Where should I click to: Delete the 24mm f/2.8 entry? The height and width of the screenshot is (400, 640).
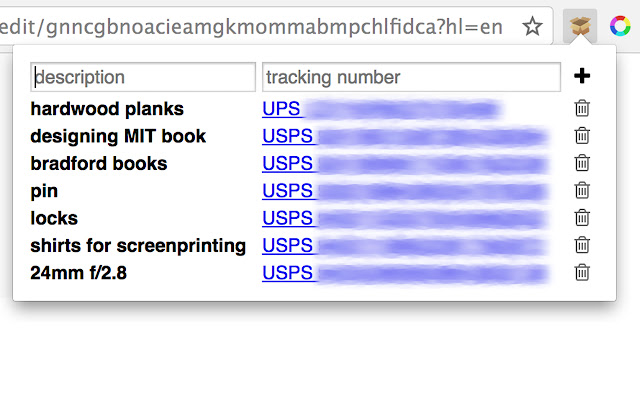582,272
